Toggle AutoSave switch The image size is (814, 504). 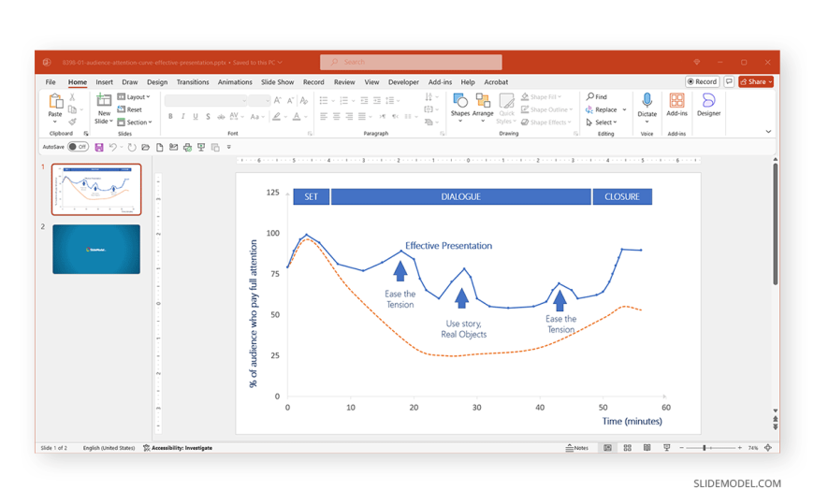[x=78, y=147]
